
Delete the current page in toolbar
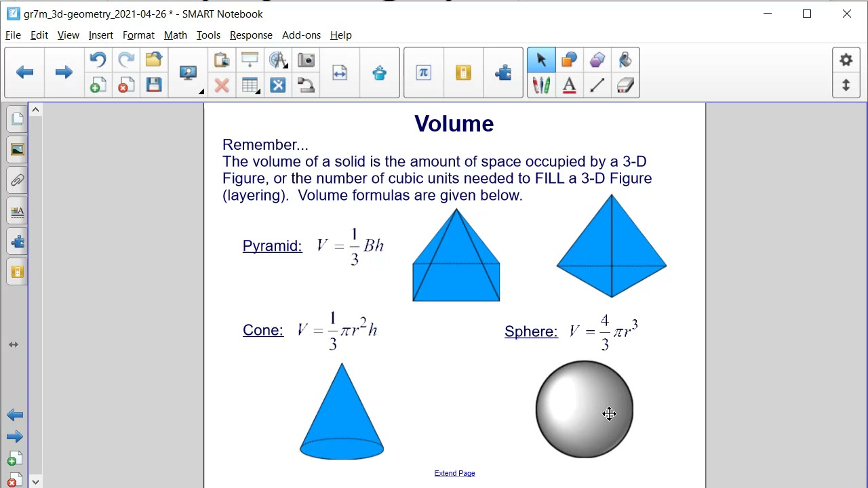click(126, 85)
